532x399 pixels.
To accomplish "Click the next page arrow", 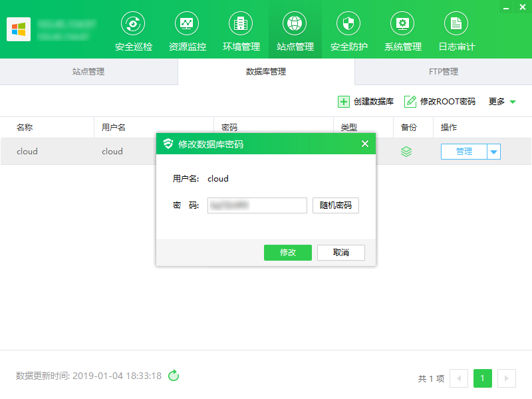I will tap(507, 378).
